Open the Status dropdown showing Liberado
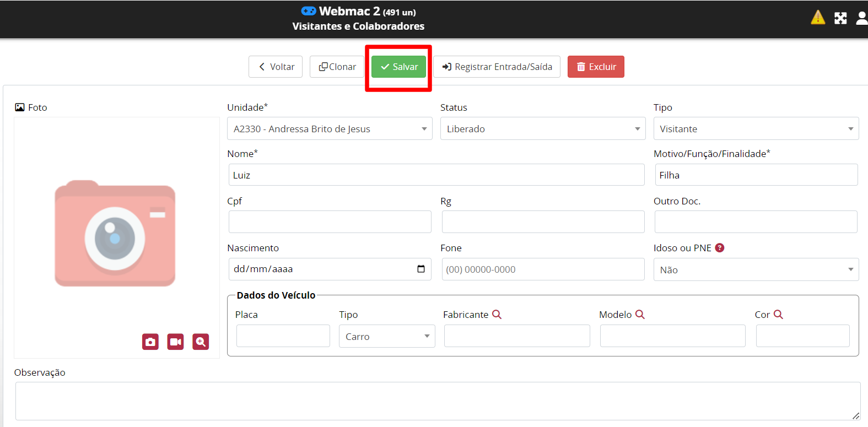 click(x=542, y=129)
